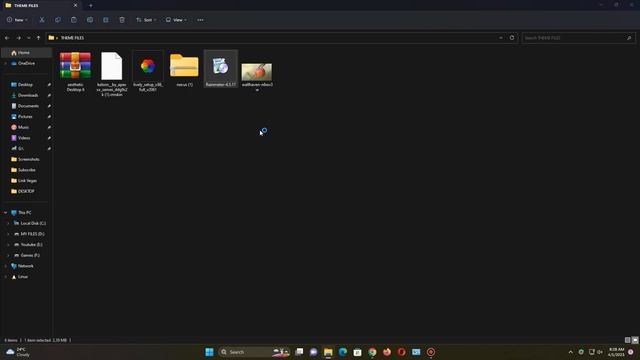The height and width of the screenshot is (360, 640).
Task: Expand the Local Disk (C:) node
Action: (8, 223)
